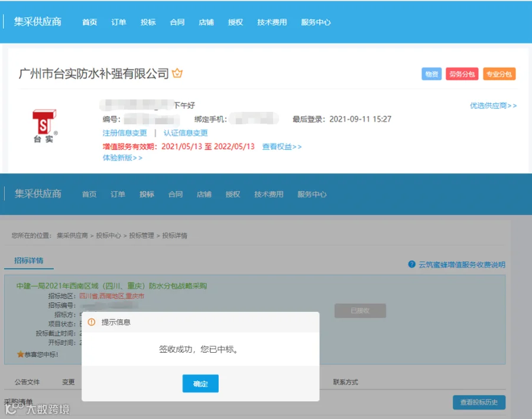
Task: Switch to the 招标详情 tab
Action: [29, 260]
